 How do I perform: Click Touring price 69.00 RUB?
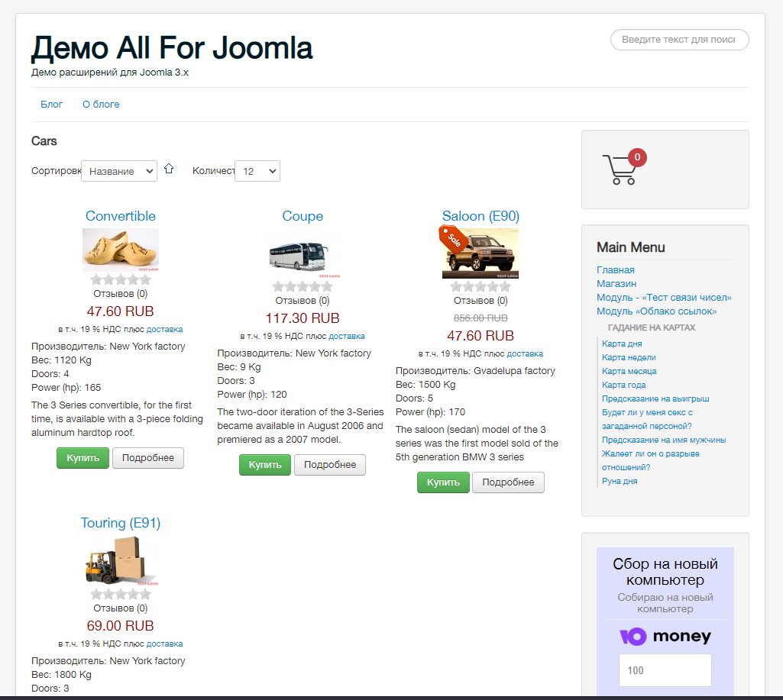[x=121, y=626]
